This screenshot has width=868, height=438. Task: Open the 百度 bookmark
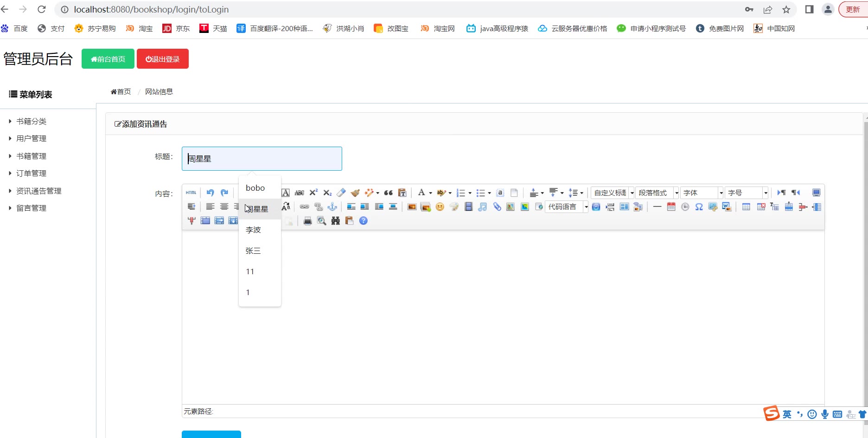tap(14, 28)
